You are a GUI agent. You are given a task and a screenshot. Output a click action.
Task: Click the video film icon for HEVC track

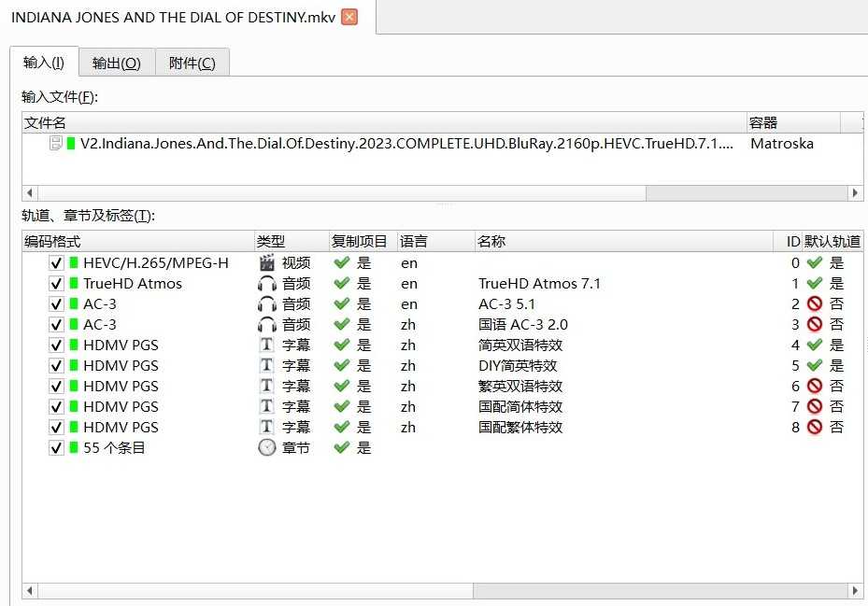pos(267,263)
